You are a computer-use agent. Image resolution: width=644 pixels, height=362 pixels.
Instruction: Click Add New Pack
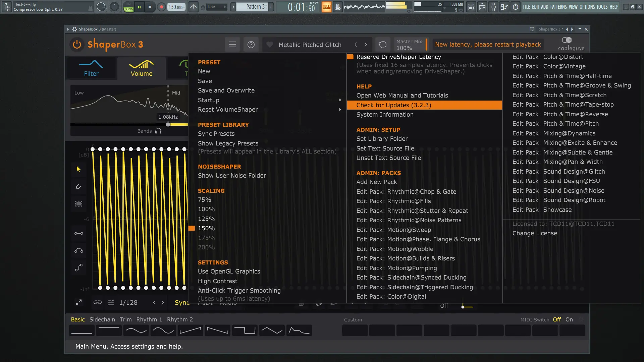tap(376, 182)
